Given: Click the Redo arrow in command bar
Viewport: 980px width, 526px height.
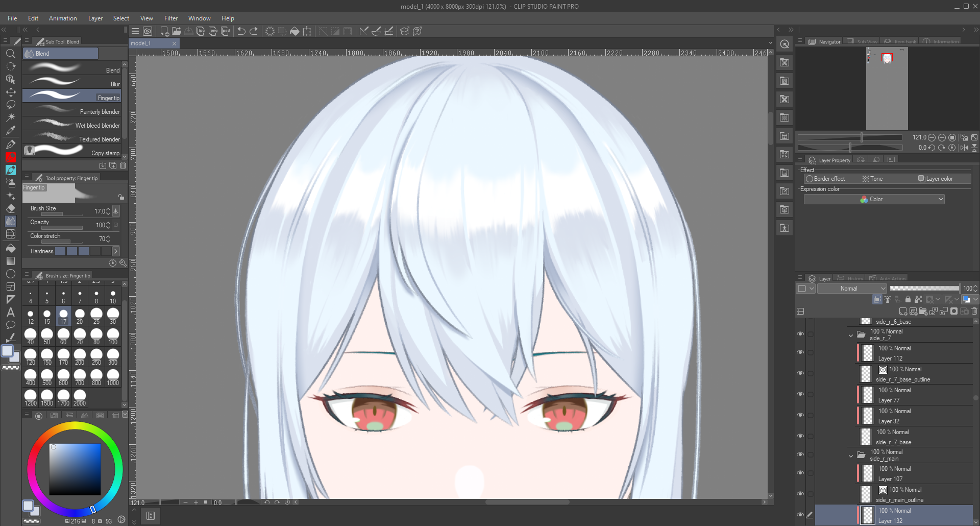Looking at the screenshot, I should (254, 31).
